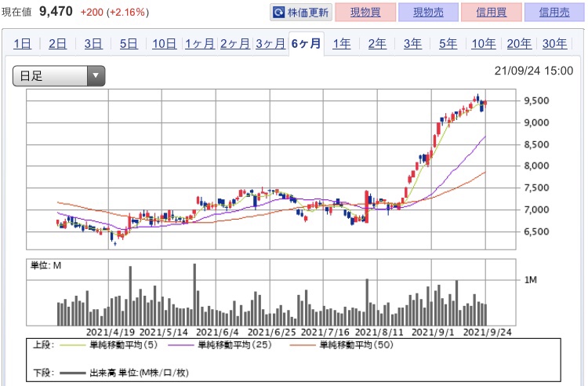Select the active 6ヶ月 tab
588x386 pixels.
[x=306, y=44]
